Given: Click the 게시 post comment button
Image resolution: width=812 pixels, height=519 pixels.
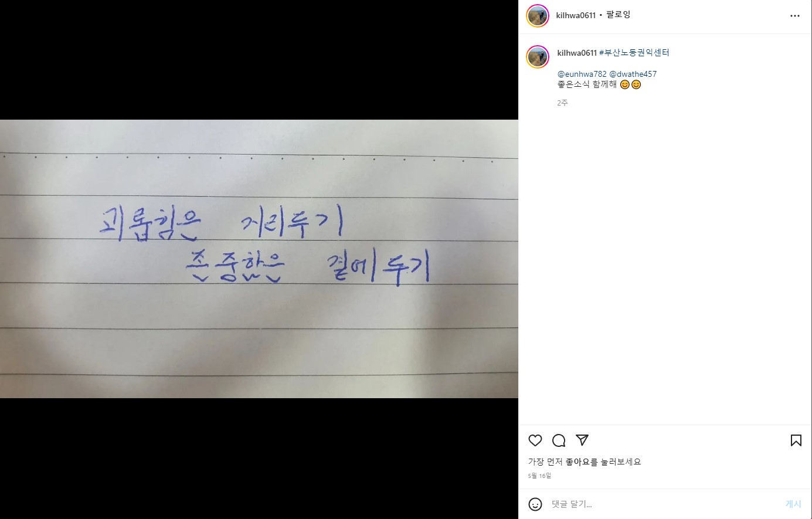Looking at the screenshot, I should tap(793, 504).
